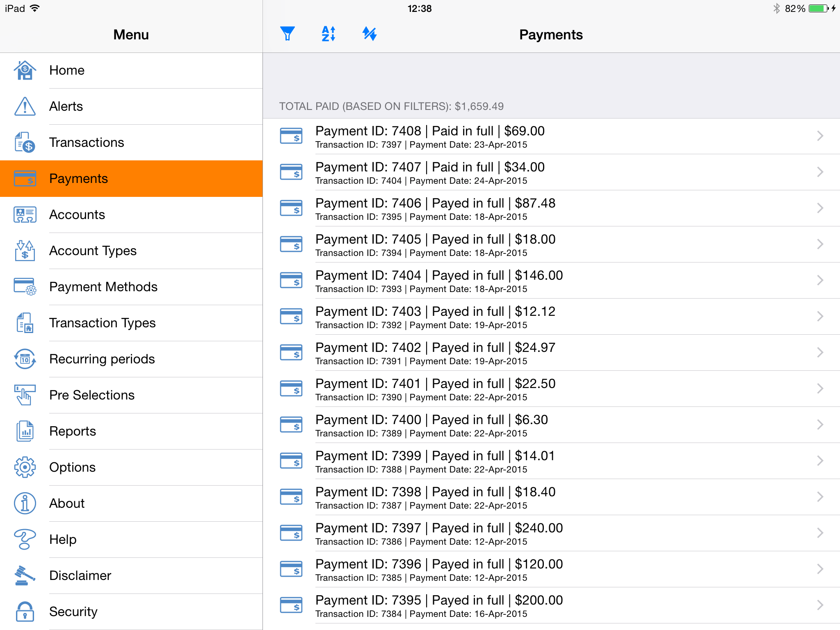Tap the Pre Selections hand icon
The height and width of the screenshot is (630, 840).
coord(25,395)
